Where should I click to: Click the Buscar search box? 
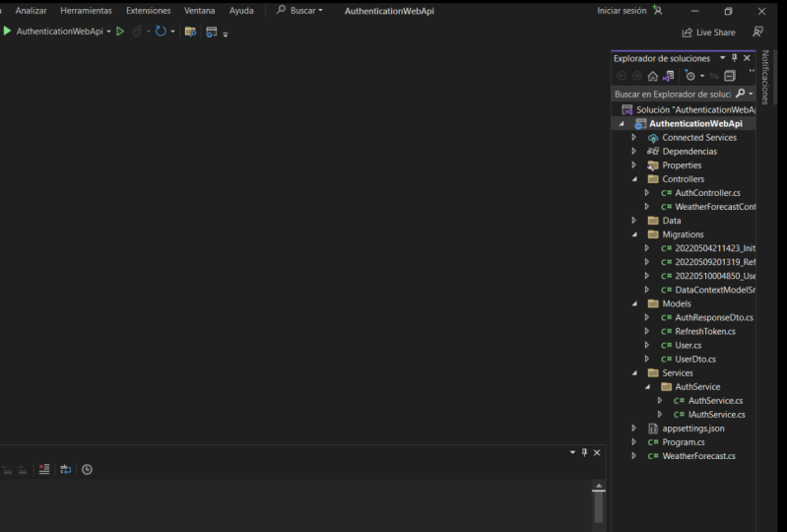pyautogui.click(x=299, y=11)
